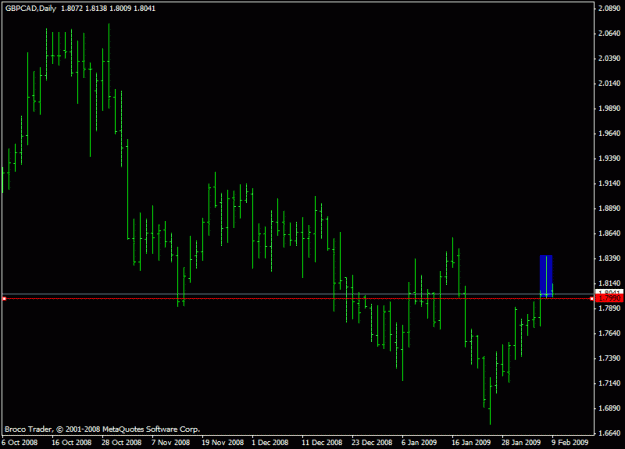Click the 9 Feb 2009 date label
This screenshot has width=625, height=449.
pyautogui.click(x=570, y=442)
